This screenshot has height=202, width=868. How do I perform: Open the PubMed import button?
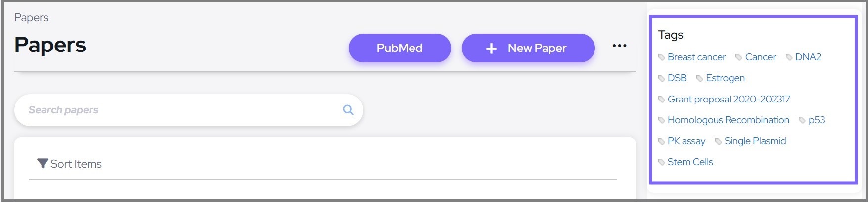400,48
